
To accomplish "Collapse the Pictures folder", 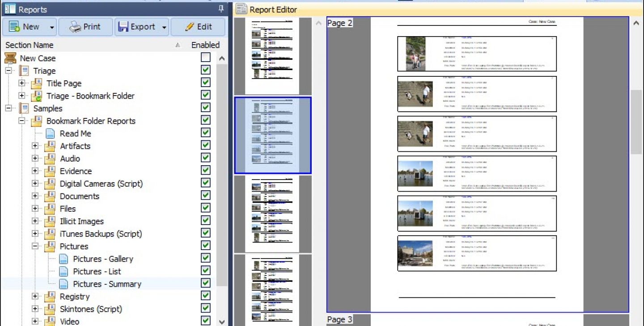I will [35, 246].
